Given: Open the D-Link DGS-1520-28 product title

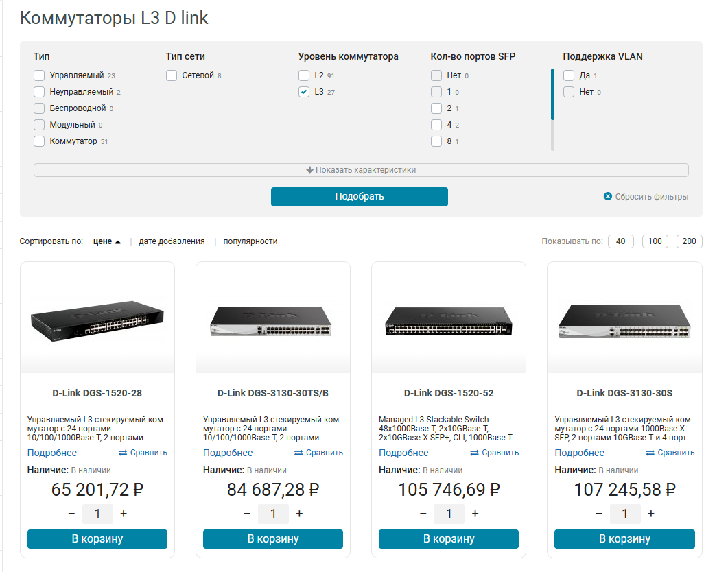Looking at the screenshot, I should 97,393.
